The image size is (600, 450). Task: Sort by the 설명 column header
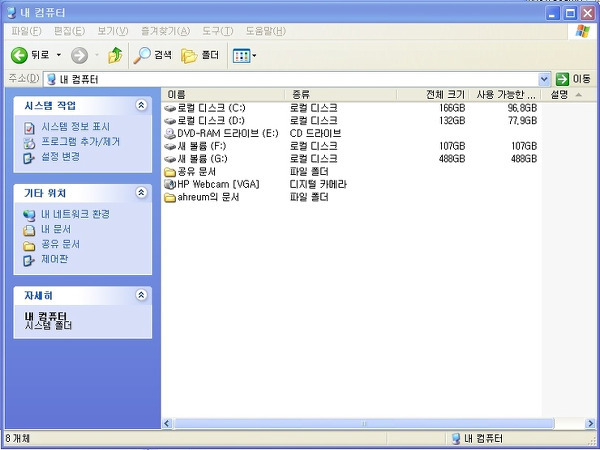[569, 95]
